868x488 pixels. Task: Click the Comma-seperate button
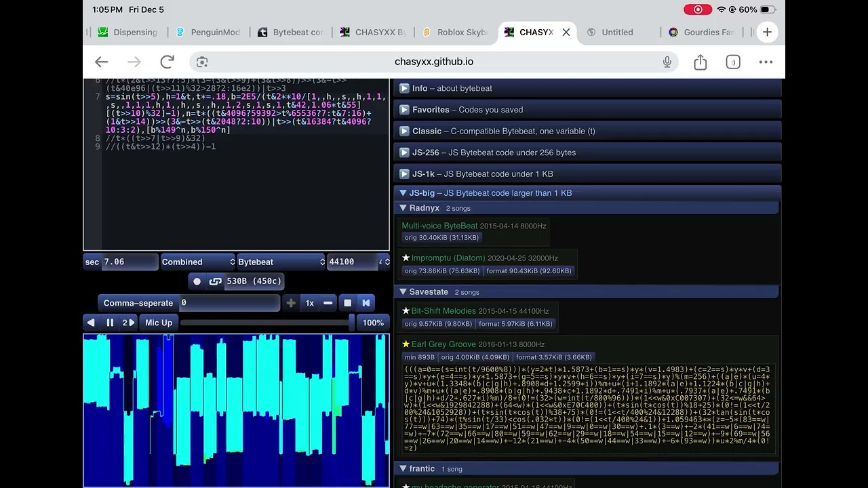click(138, 303)
